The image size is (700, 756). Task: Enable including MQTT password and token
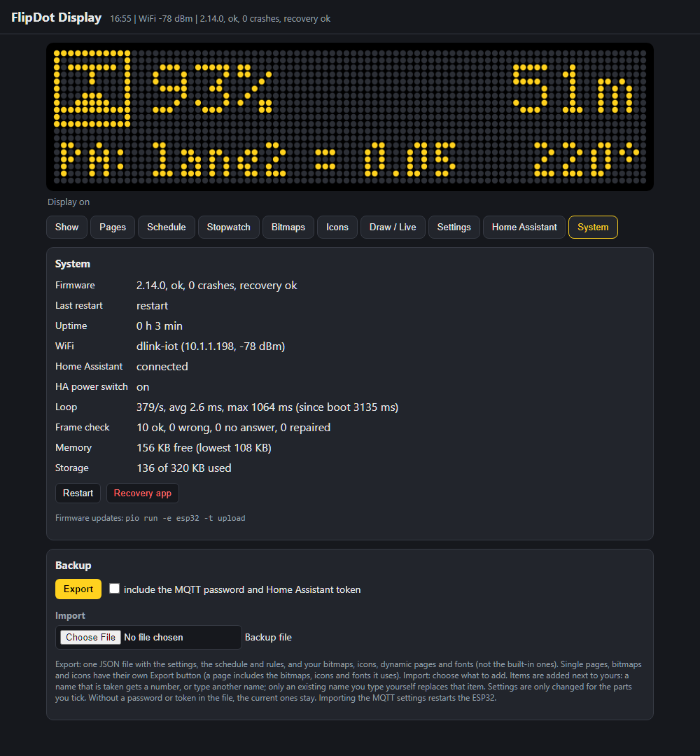point(114,589)
